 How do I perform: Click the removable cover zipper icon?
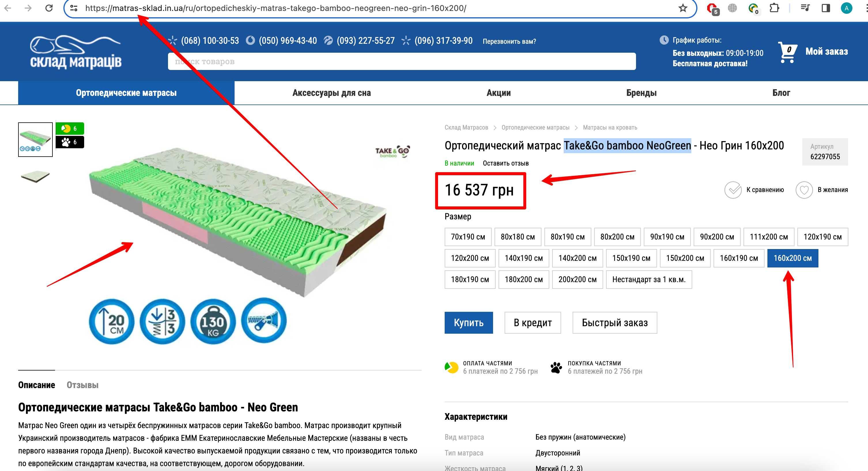click(x=264, y=320)
